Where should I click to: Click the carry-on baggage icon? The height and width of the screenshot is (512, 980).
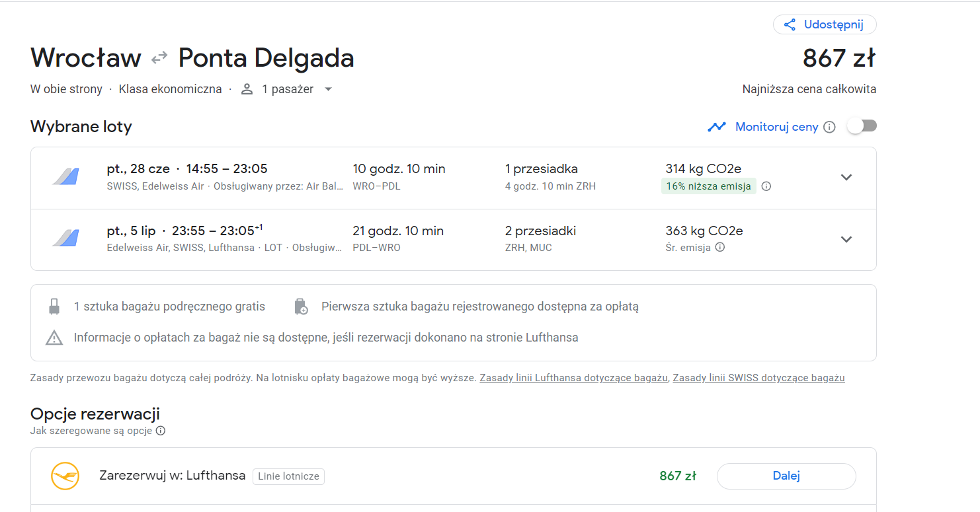pyautogui.click(x=54, y=307)
